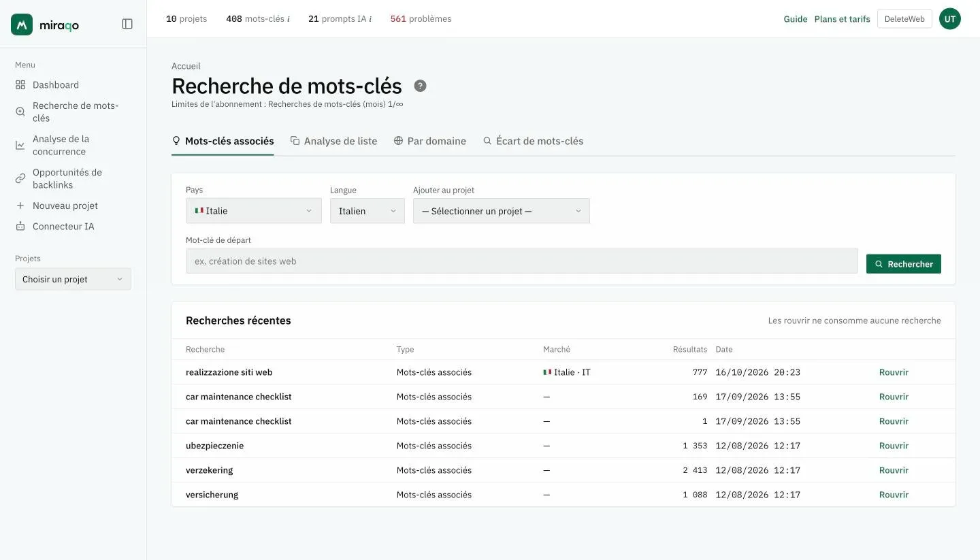The width and height of the screenshot is (980, 560).
Task: Click the plus icon for Nouveau projet
Action: 20,205
